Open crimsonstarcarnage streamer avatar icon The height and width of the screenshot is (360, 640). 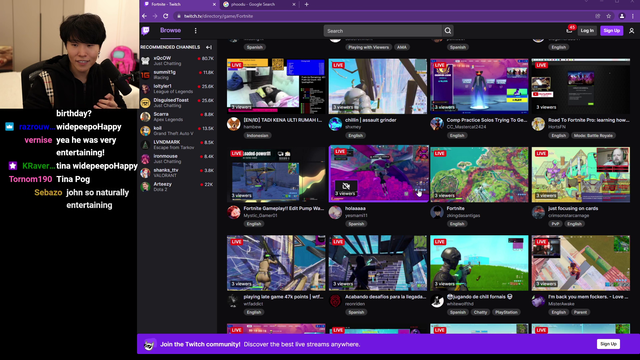point(538,212)
